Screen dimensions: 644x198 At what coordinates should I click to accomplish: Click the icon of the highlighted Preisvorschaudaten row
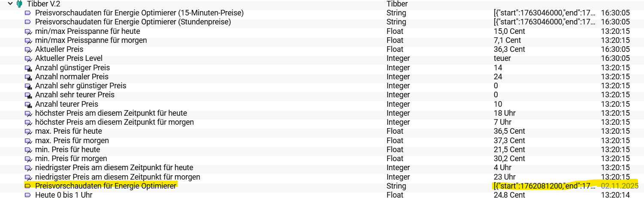pyautogui.click(x=28, y=186)
